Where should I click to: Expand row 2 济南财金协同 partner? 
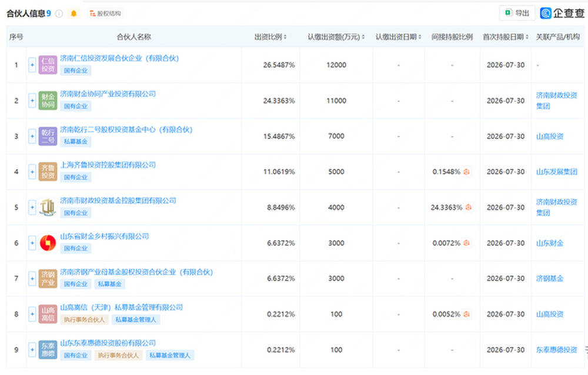32,101
